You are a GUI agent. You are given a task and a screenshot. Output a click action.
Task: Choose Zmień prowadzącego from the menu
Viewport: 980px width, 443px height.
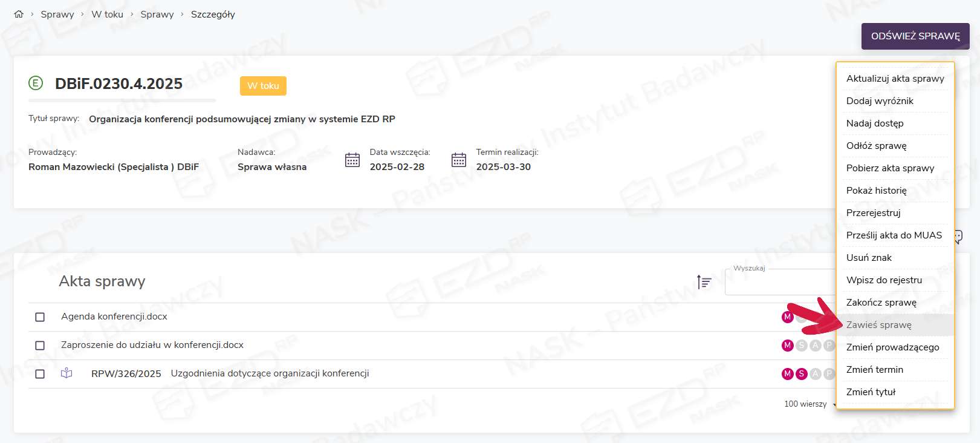point(892,347)
